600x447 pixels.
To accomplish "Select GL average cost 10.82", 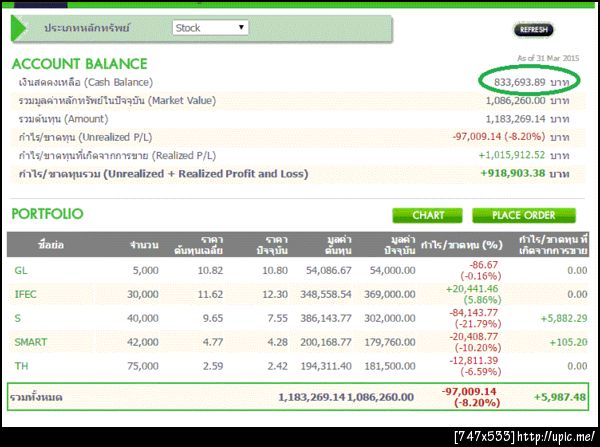I will click(x=210, y=271).
